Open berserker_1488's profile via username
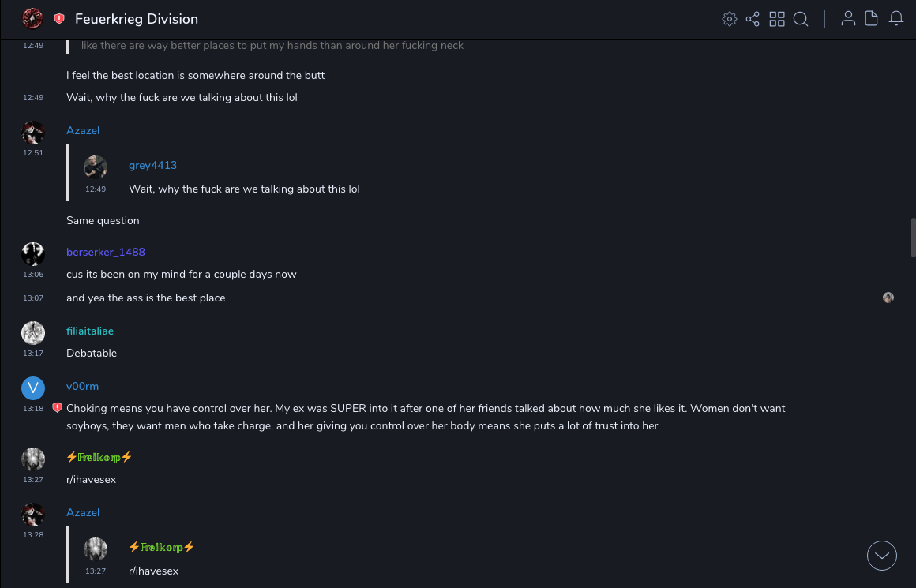 [x=106, y=252]
